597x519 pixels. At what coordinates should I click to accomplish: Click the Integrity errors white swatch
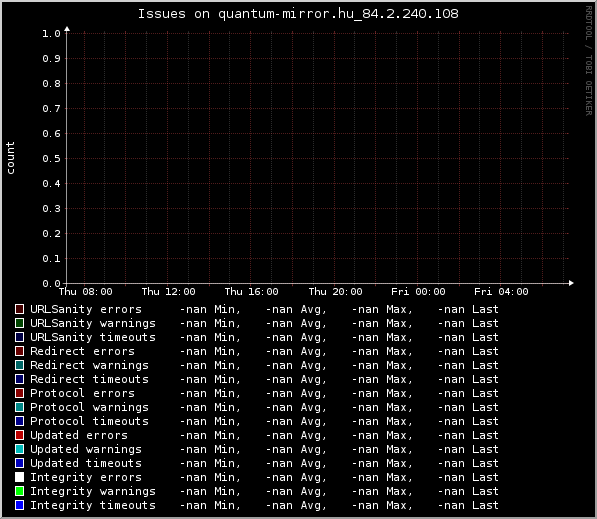19,477
